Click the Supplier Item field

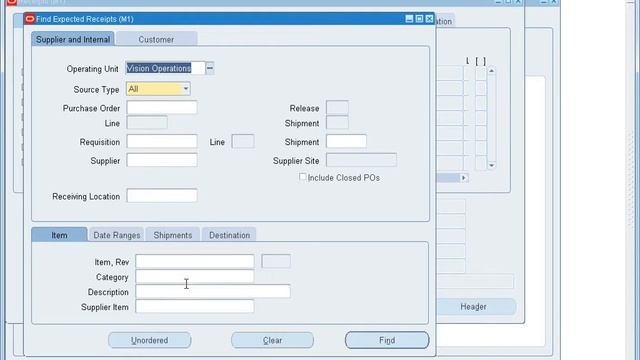click(195, 307)
